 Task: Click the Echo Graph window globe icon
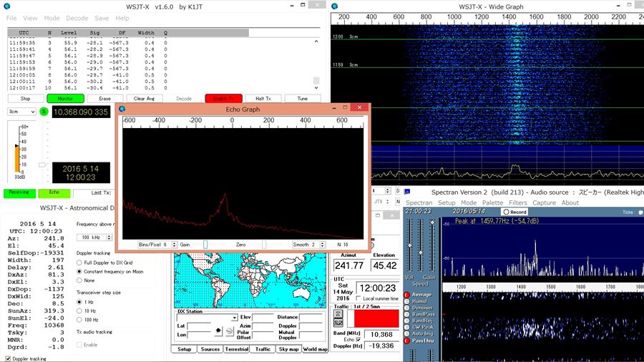[122, 109]
